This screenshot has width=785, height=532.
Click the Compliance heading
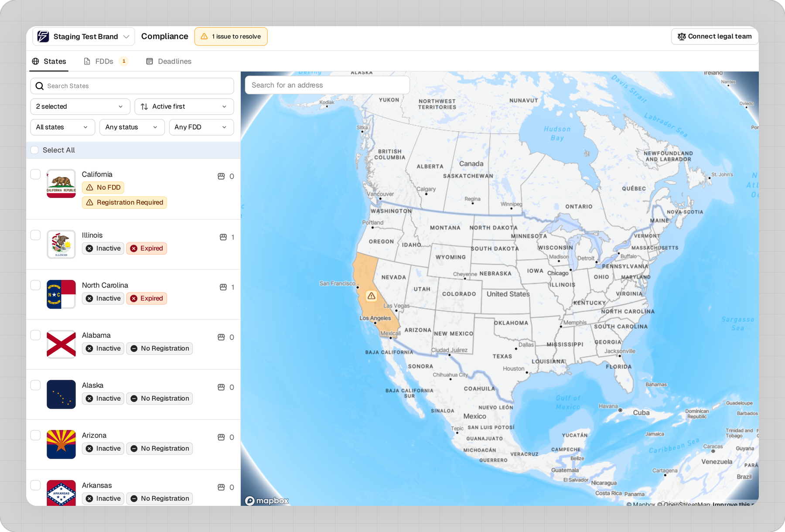[x=165, y=37]
